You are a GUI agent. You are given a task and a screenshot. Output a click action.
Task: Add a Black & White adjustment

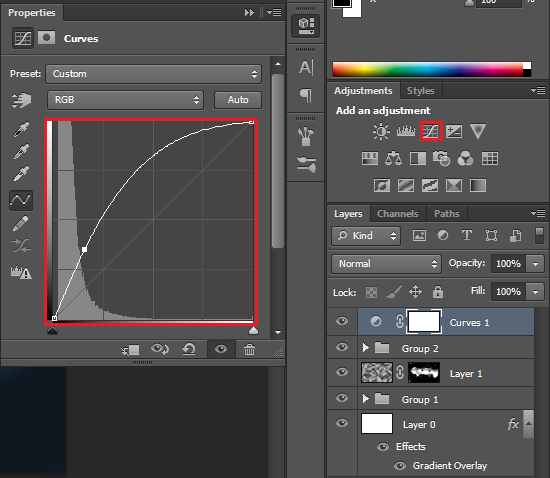[418, 159]
